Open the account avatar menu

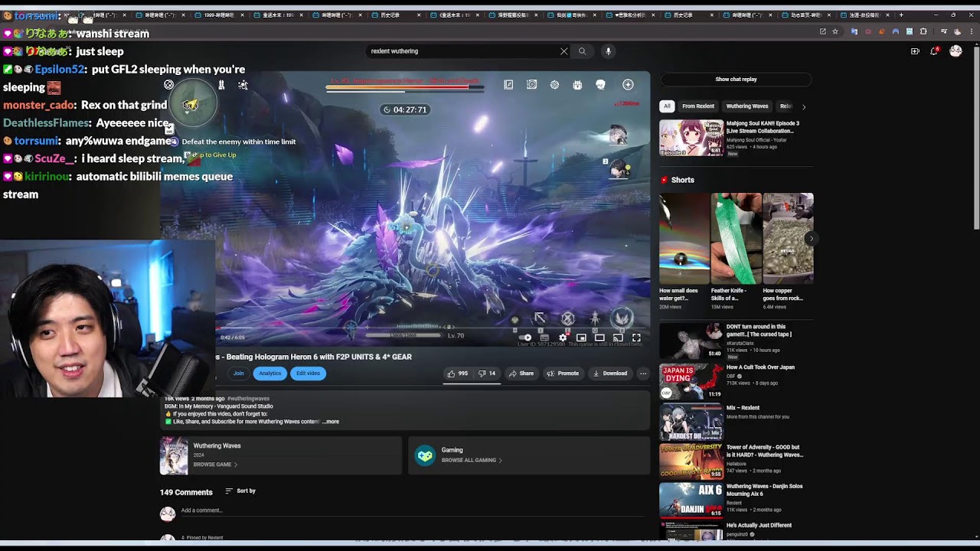(x=955, y=51)
